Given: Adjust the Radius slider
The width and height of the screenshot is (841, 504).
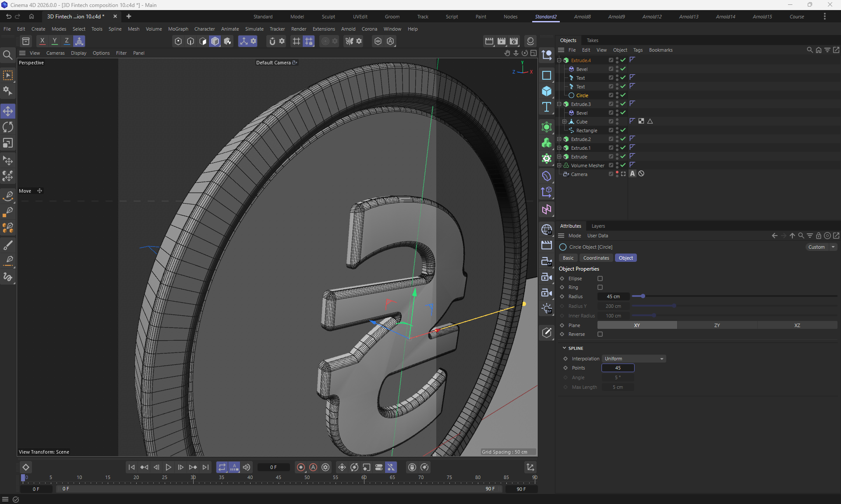Looking at the screenshot, I should (643, 296).
